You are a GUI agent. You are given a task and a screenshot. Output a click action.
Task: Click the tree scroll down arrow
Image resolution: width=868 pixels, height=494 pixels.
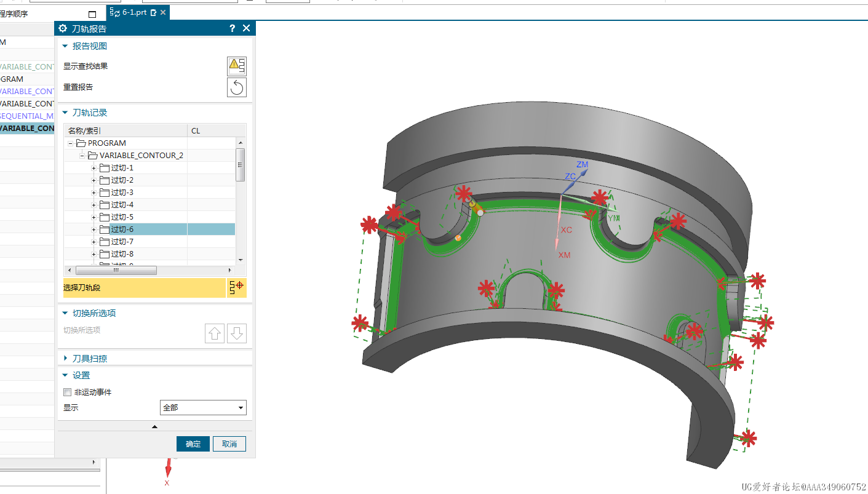tap(241, 260)
